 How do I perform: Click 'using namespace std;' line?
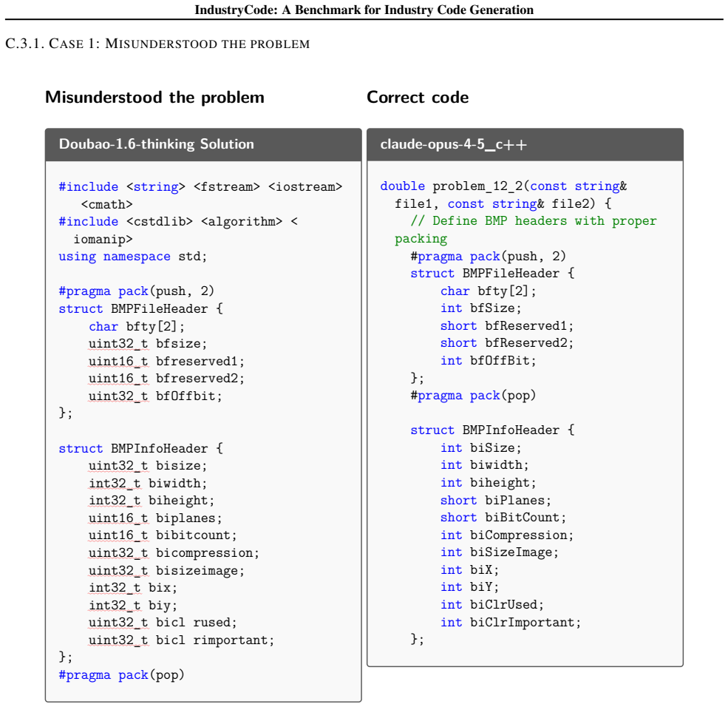click(133, 257)
